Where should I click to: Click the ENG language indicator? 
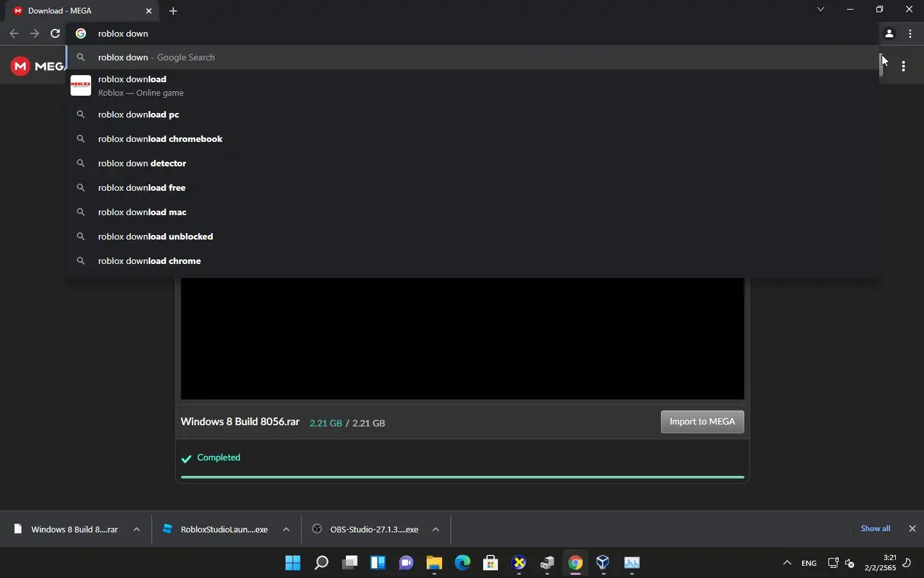click(x=810, y=563)
